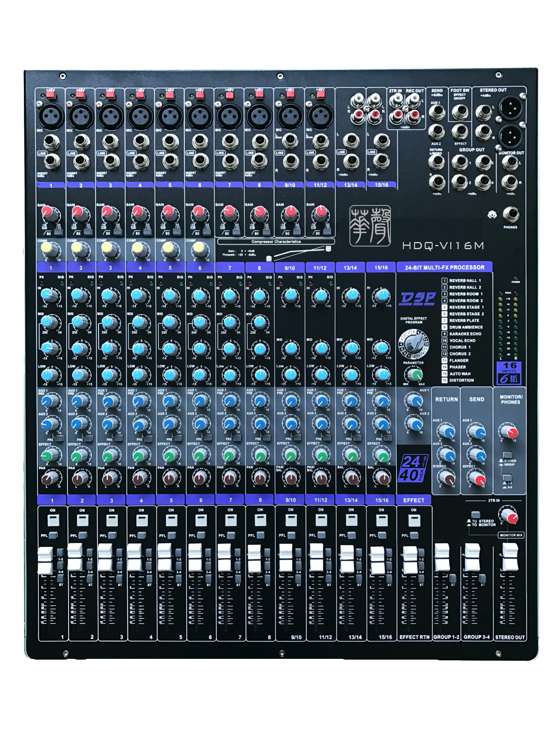Toggle the ON button for channel 9/10
The height and width of the screenshot is (747, 560).
pos(290,520)
